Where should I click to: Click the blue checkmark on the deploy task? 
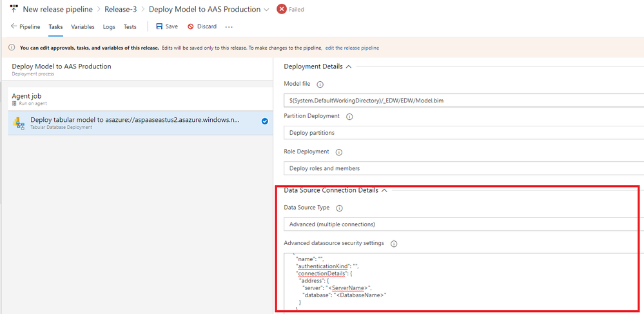coord(265,121)
